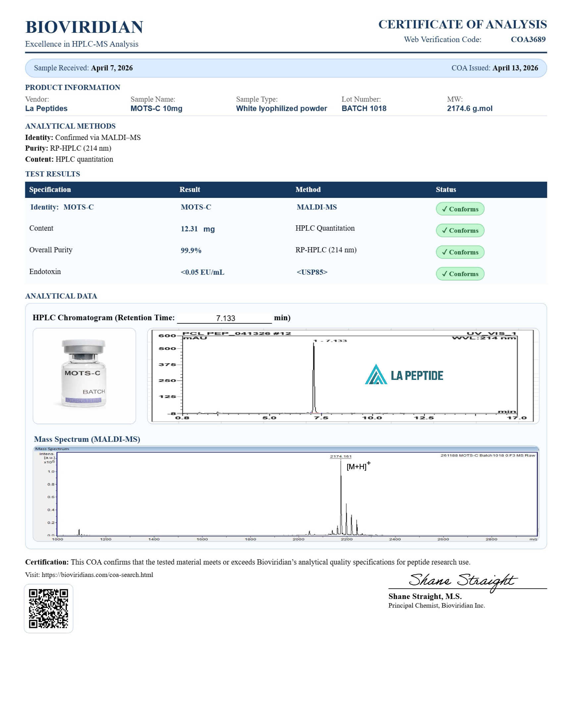This screenshot has width=563, height=728.
Task: Select the 12.31 mg content result
Action: [197, 229]
